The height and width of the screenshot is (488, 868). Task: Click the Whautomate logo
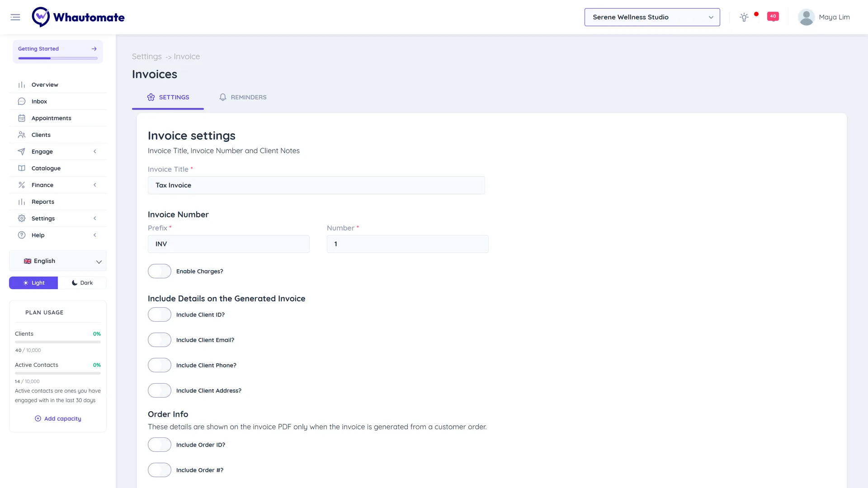(x=78, y=17)
